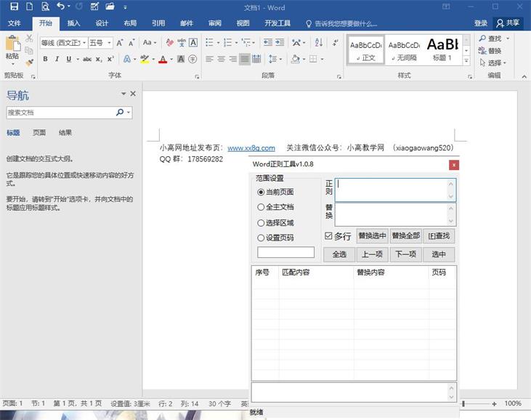The image size is (531, 420).
Task: Select 选择区域 radio option
Action: (261, 223)
